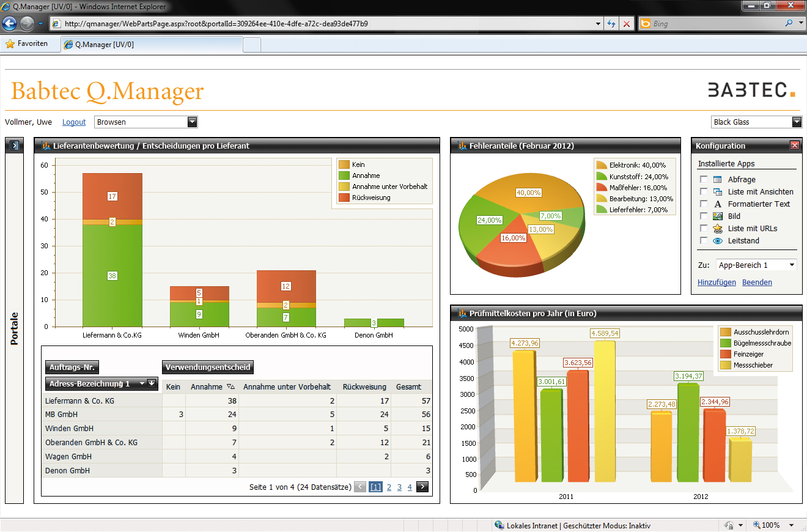Viewport: 807px width, 532px height.
Task: Click the zoom magnifier icon in status bar
Action: tap(756, 525)
